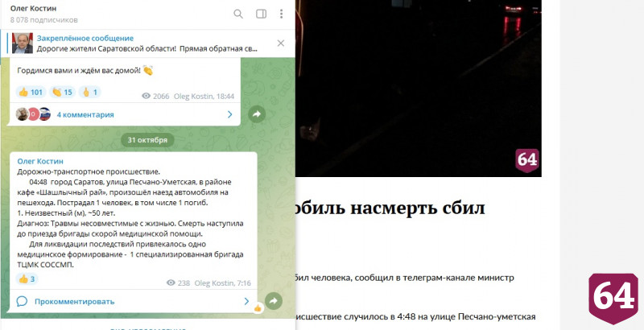The image size is (644, 330).
Task: Click timestamp Oleg Kostin, 7:16
Action: [222, 283]
